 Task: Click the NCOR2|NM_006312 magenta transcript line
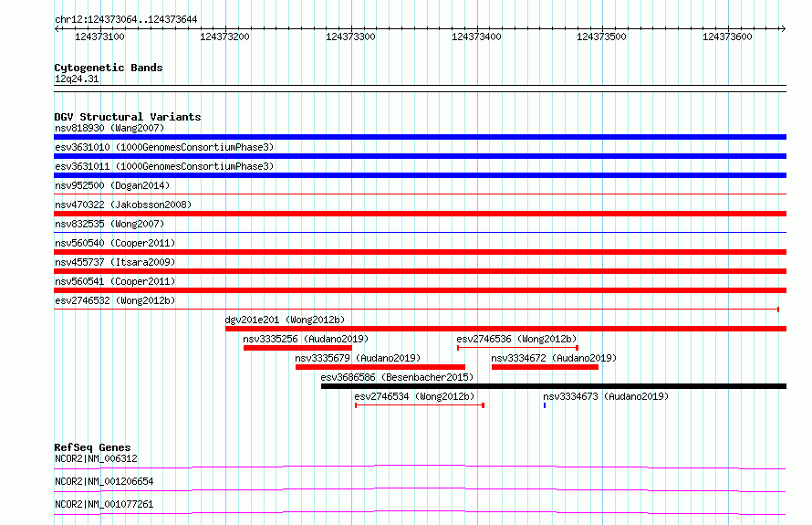[x=420, y=467]
